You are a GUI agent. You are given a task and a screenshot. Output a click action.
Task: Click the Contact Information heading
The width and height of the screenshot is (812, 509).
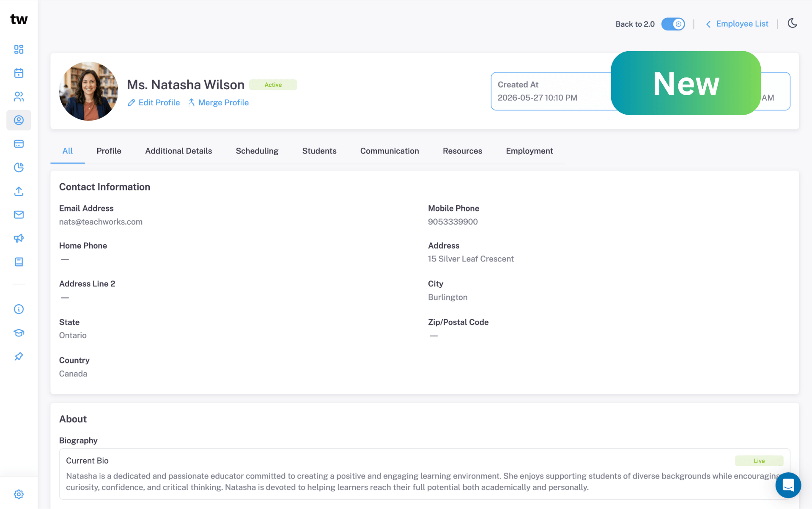[104, 187]
